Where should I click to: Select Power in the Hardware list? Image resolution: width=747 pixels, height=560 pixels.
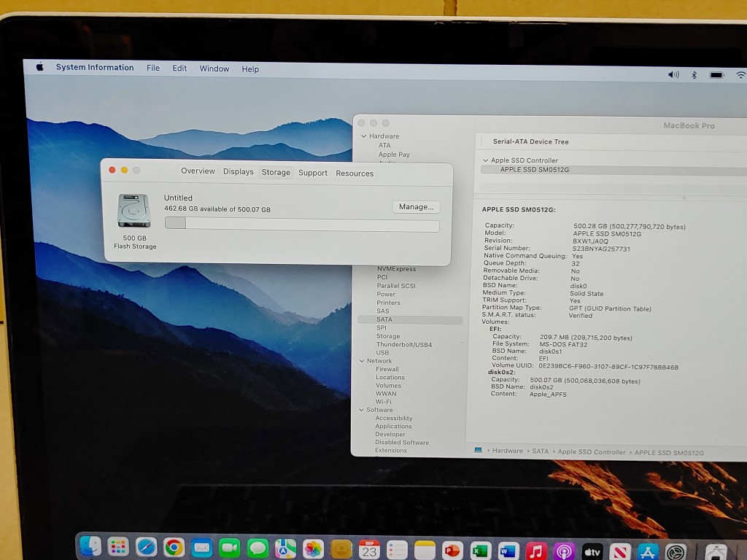coord(386,295)
